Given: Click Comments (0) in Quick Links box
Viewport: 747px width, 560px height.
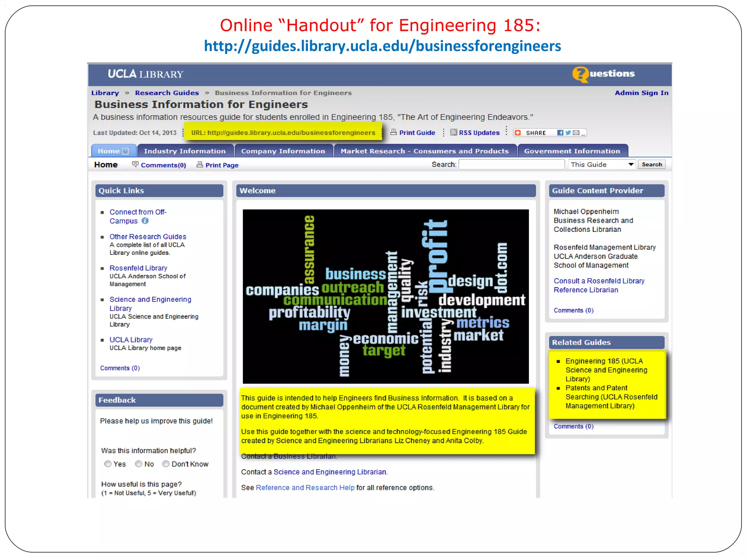Looking at the screenshot, I should pyautogui.click(x=120, y=368).
